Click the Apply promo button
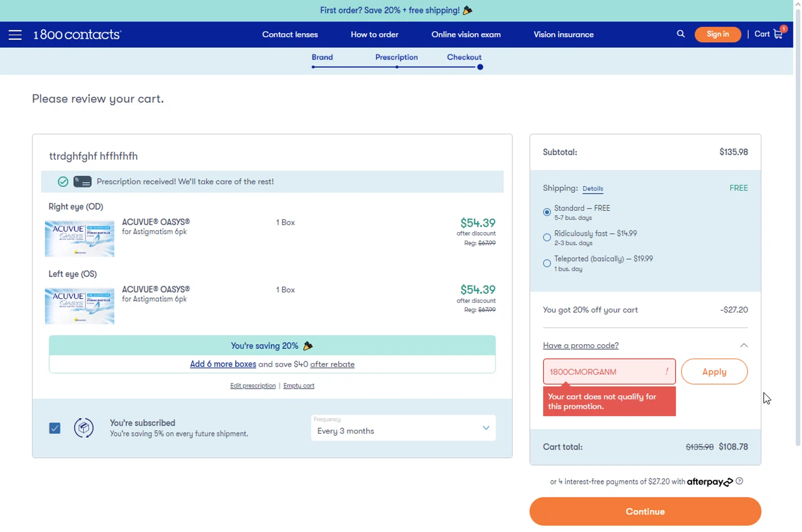802x532 pixels. click(x=714, y=372)
